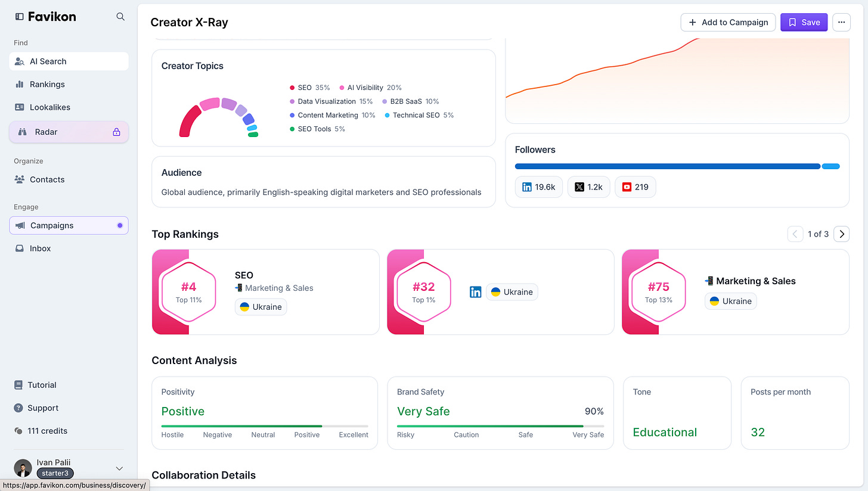Go to next Top Rankings page
Screen dimensions: 868x491
(x=841, y=234)
